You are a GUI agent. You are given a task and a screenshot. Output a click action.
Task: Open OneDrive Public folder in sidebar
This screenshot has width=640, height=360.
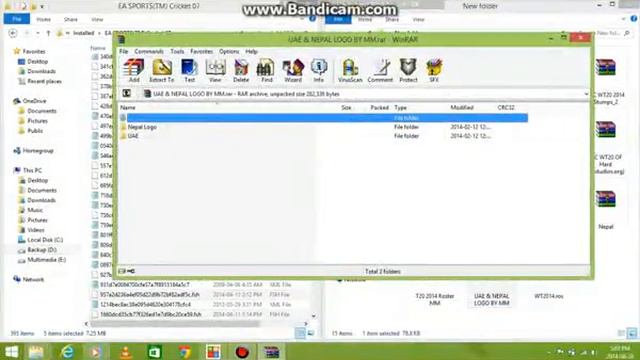pyautogui.click(x=35, y=131)
